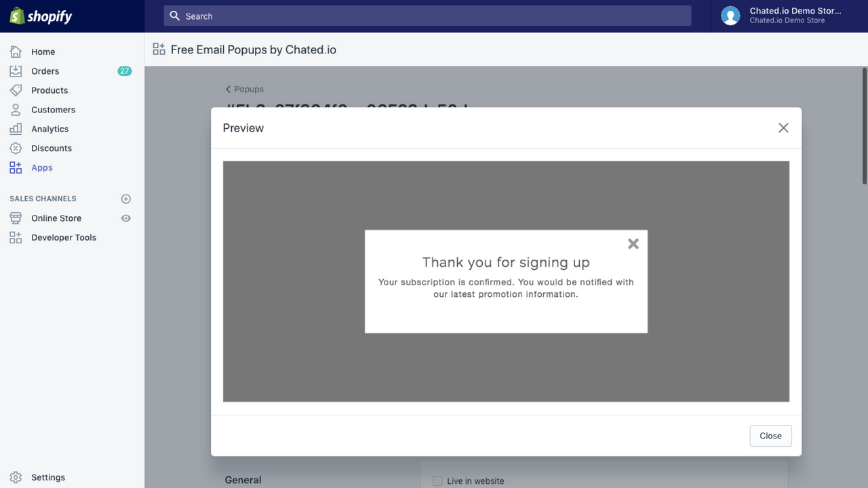The image size is (868, 488).
Task: Click the store avatar to open account menu
Action: [730, 15]
